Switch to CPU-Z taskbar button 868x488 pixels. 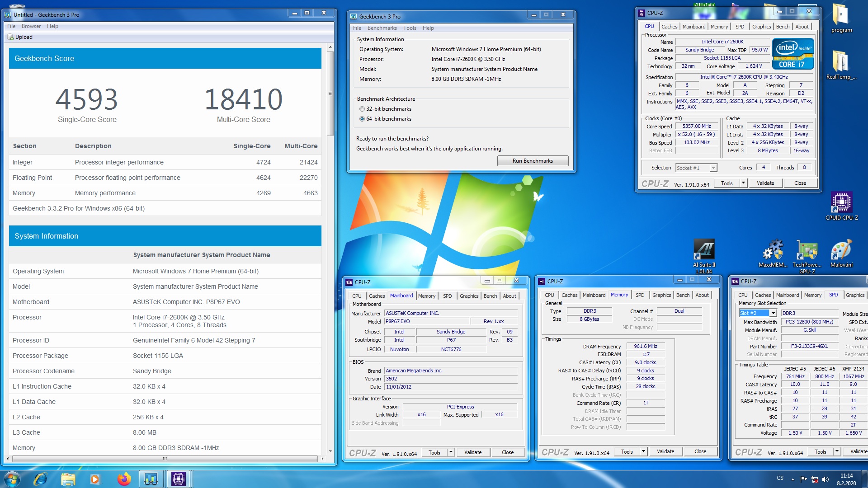[x=179, y=479]
